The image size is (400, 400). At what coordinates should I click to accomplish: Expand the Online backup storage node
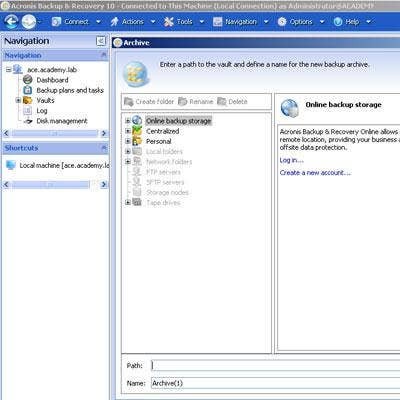[128, 121]
